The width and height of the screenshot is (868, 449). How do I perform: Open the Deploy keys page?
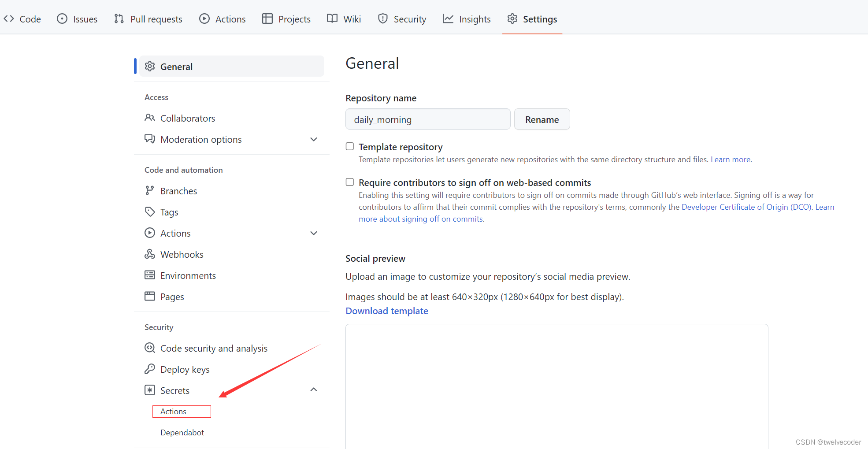(x=185, y=369)
